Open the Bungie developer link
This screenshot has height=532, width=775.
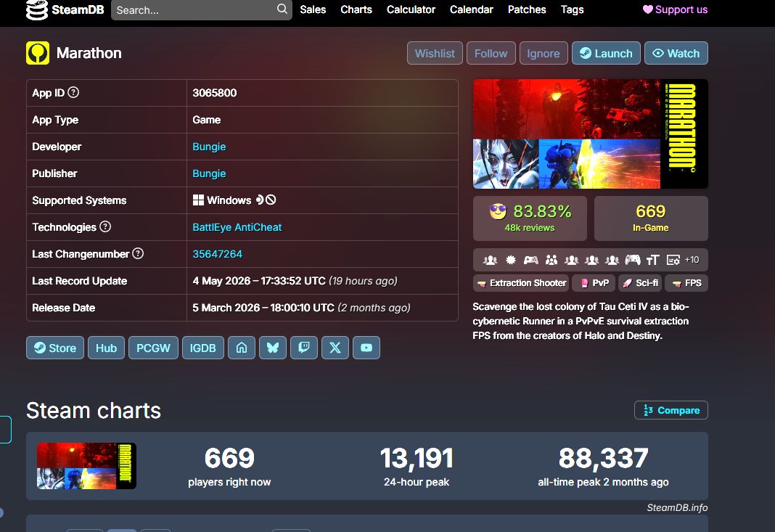[209, 147]
